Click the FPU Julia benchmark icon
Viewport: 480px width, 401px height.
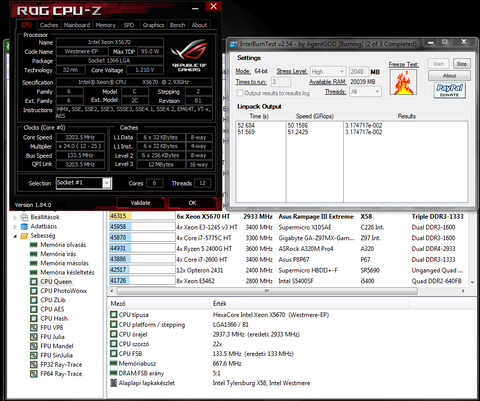point(34,337)
